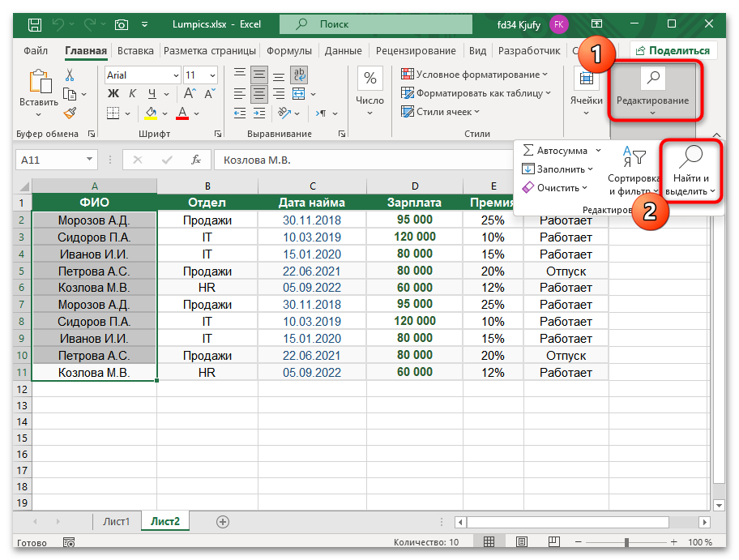Switch to the Вставка ribbon tab

135,49
